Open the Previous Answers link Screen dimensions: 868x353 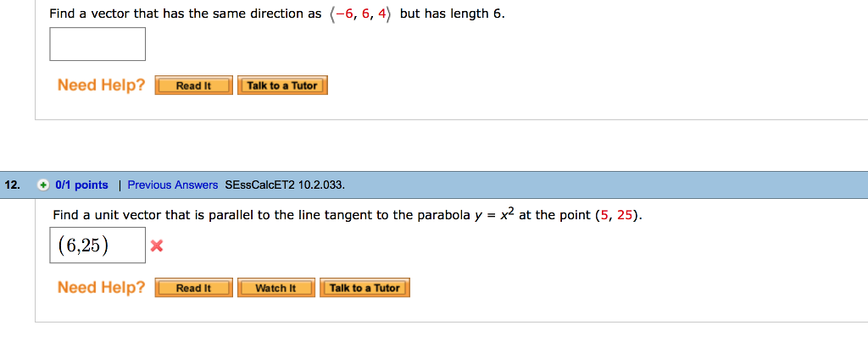173,185
